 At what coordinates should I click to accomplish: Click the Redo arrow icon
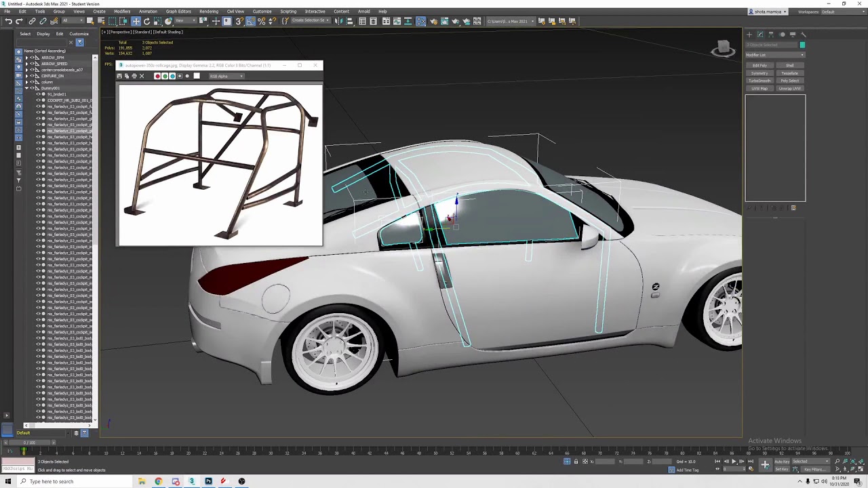pos(19,20)
